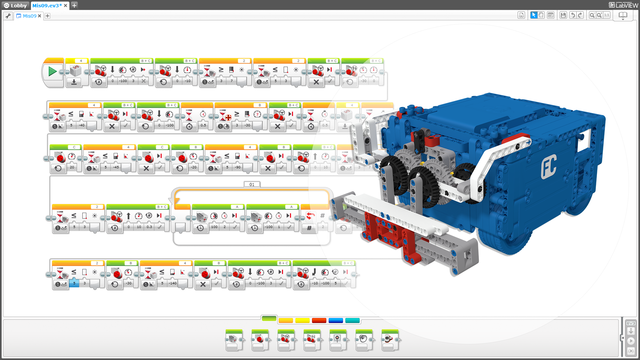The image size is (640, 360).
Task: Open mode selector of bottom-row first Wait block
Action: click(60, 284)
